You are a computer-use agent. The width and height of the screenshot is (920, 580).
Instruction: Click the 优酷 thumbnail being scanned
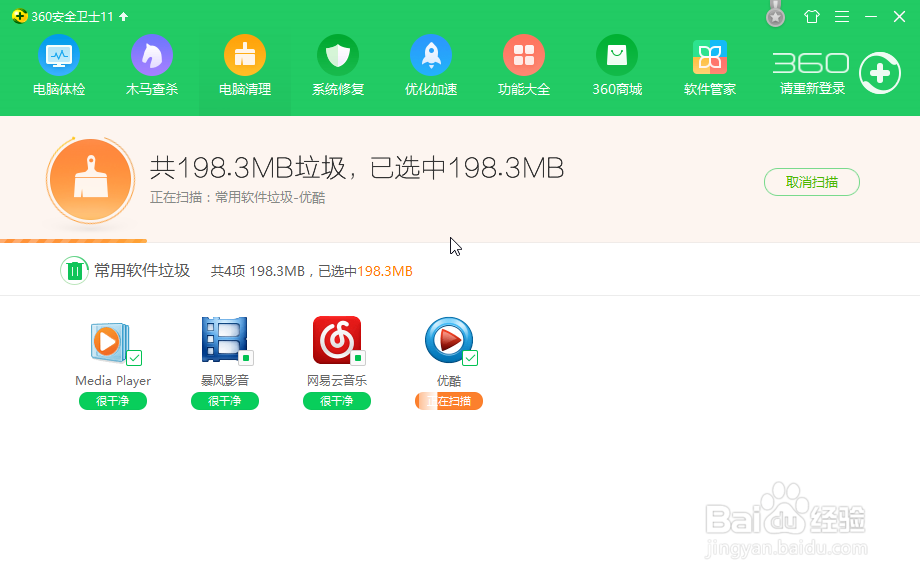[x=448, y=340]
